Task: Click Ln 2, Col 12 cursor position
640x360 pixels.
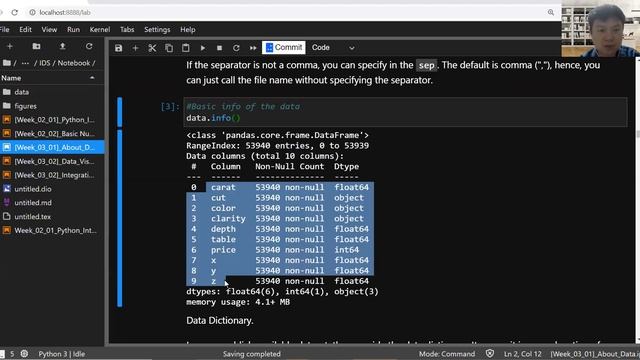Action: pos(522,354)
